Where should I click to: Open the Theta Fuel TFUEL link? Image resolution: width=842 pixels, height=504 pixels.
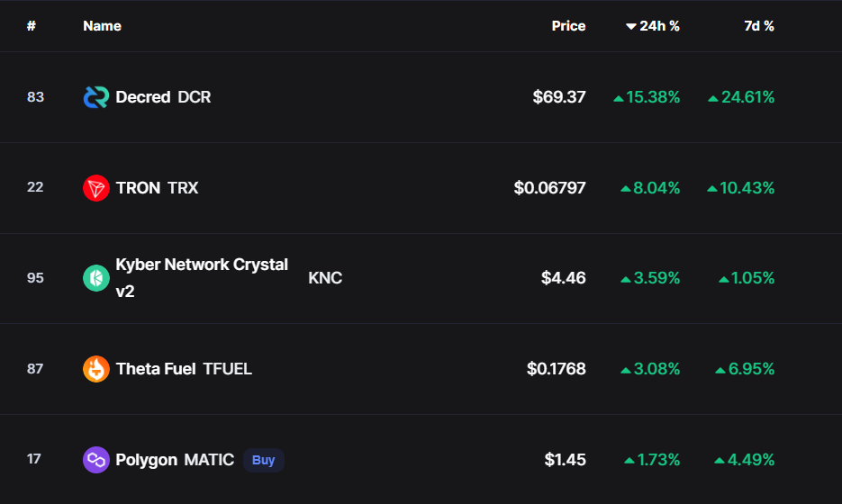pyautogui.click(x=184, y=369)
